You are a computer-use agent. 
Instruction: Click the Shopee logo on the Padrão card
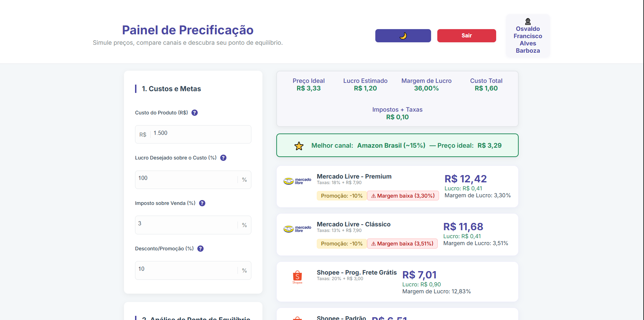tap(297, 317)
